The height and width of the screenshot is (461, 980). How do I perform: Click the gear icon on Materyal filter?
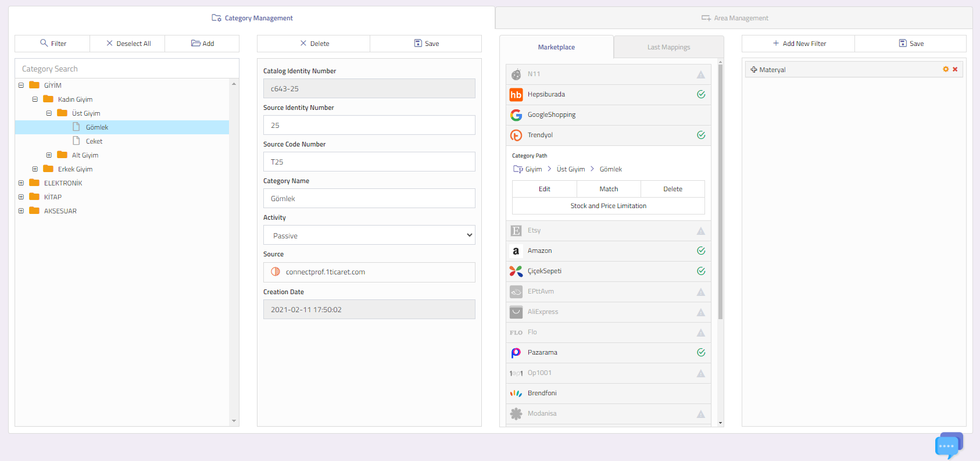coord(946,69)
